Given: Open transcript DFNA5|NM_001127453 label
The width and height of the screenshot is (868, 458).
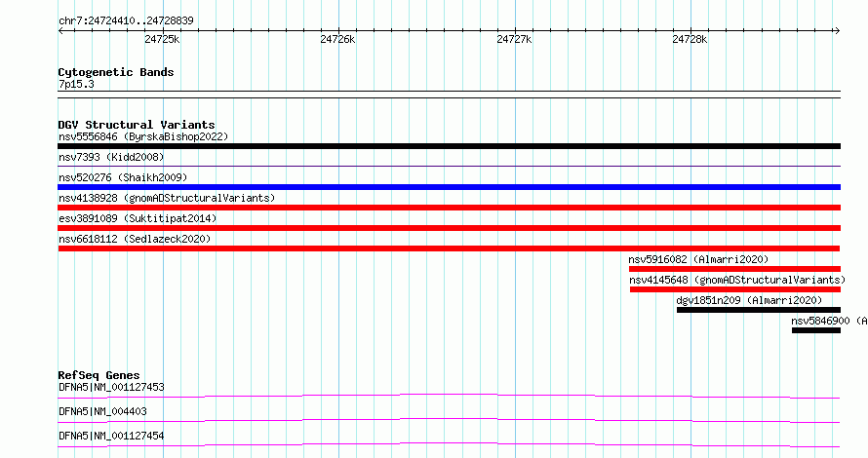Looking at the screenshot, I should click(111, 387).
